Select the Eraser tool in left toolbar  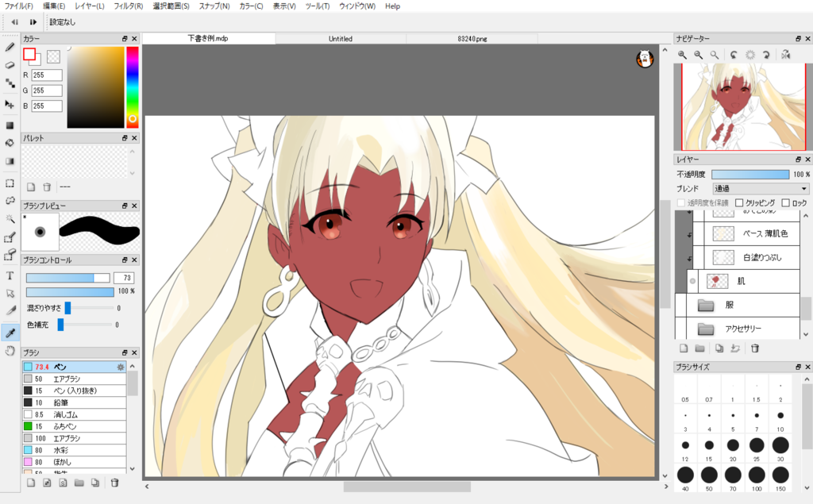coord(10,64)
